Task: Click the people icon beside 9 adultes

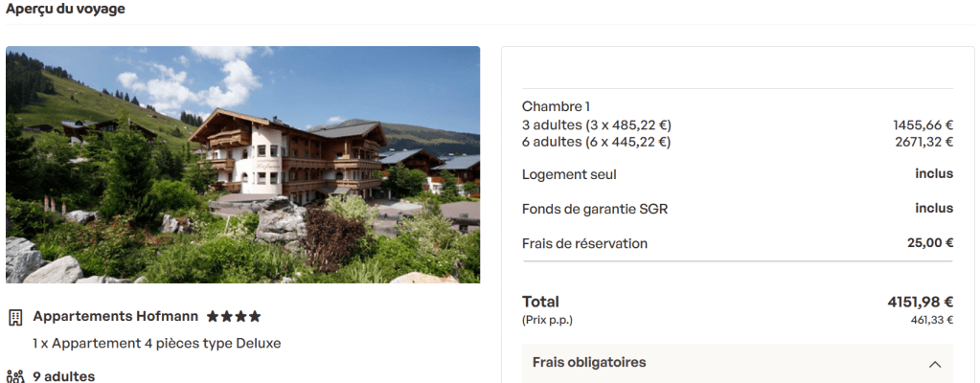Action: (15, 376)
